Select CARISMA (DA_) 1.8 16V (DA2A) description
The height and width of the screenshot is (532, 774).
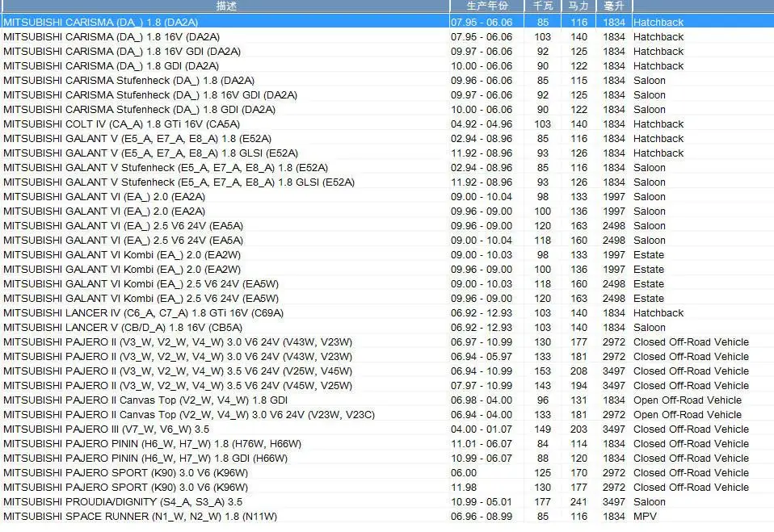(111, 37)
